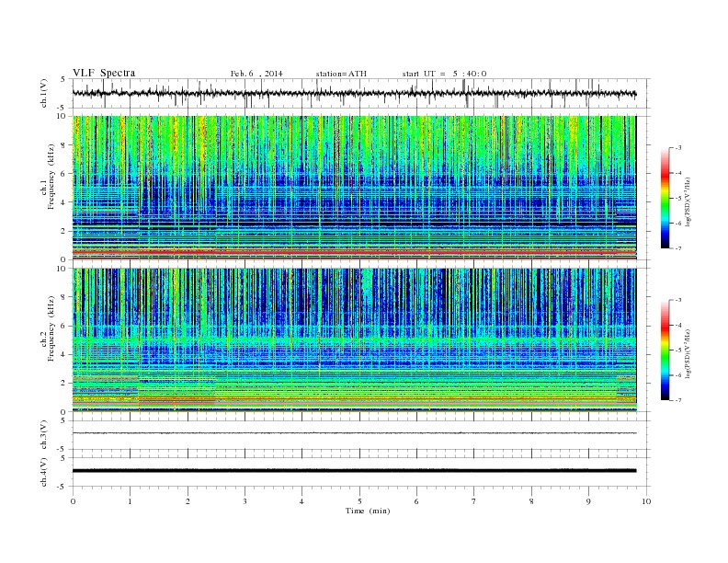Click inside the ch.2 spectrogram panel
Viewport: 728px width, 563px height.
point(354,340)
